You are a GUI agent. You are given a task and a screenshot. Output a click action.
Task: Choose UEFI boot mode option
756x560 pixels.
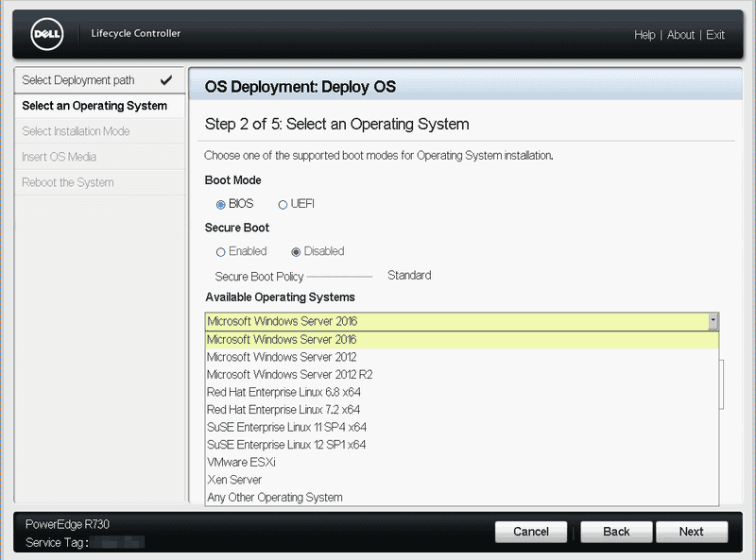point(283,204)
